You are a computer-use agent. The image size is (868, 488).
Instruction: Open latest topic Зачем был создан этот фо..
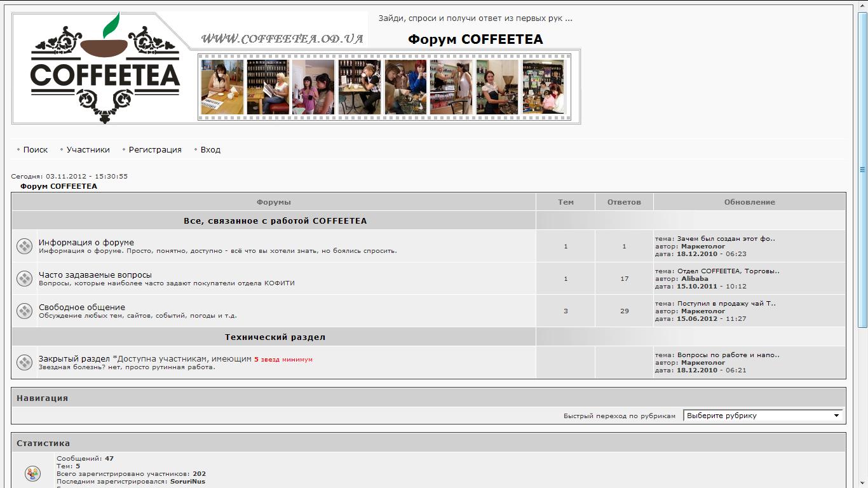[726, 239]
